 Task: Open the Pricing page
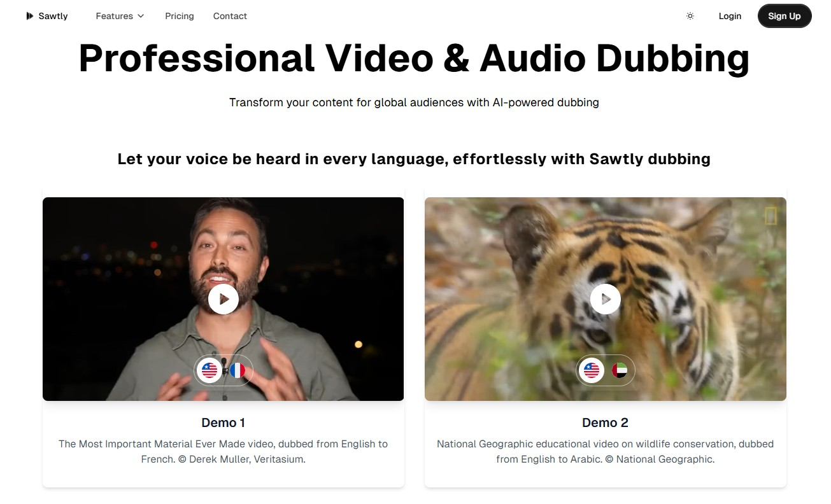pyautogui.click(x=179, y=16)
